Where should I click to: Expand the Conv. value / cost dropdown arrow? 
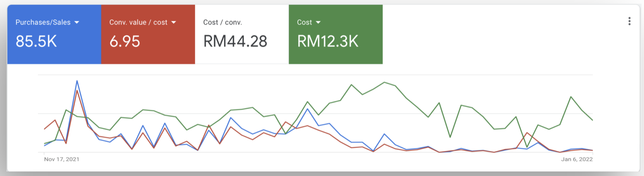[174, 22]
